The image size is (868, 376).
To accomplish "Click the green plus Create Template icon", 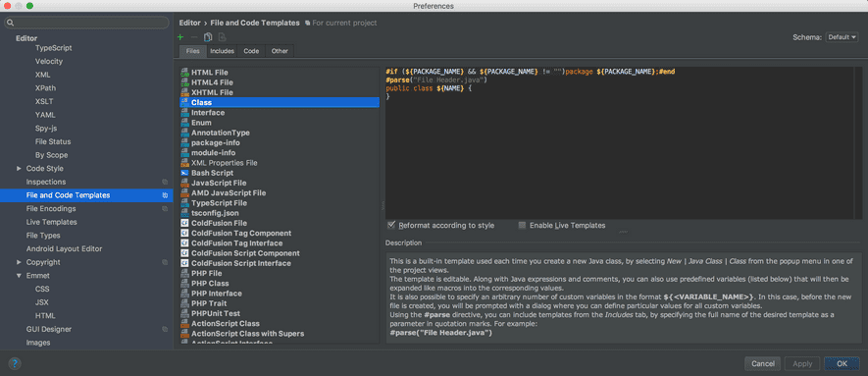I will (x=180, y=37).
